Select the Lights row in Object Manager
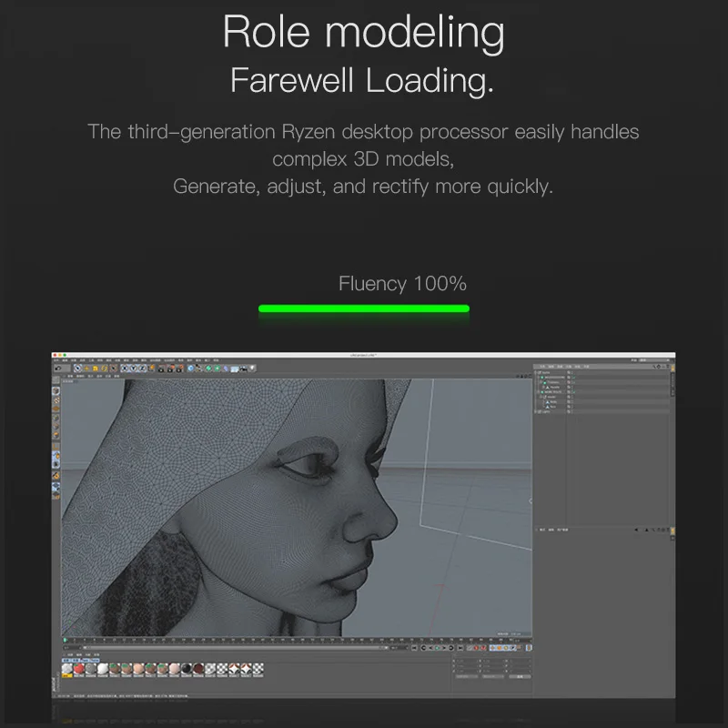The image size is (728, 728). pyautogui.click(x=602, y=411)
